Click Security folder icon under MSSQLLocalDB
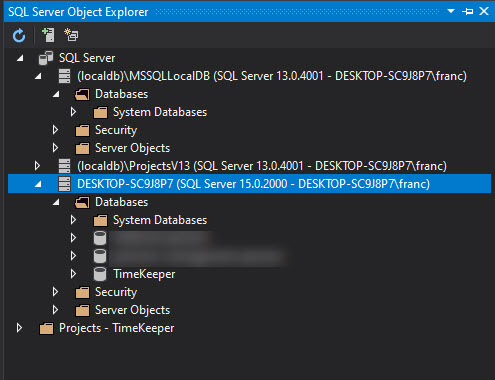The height and width of the screenshot is (380, 495). [82, 130]
